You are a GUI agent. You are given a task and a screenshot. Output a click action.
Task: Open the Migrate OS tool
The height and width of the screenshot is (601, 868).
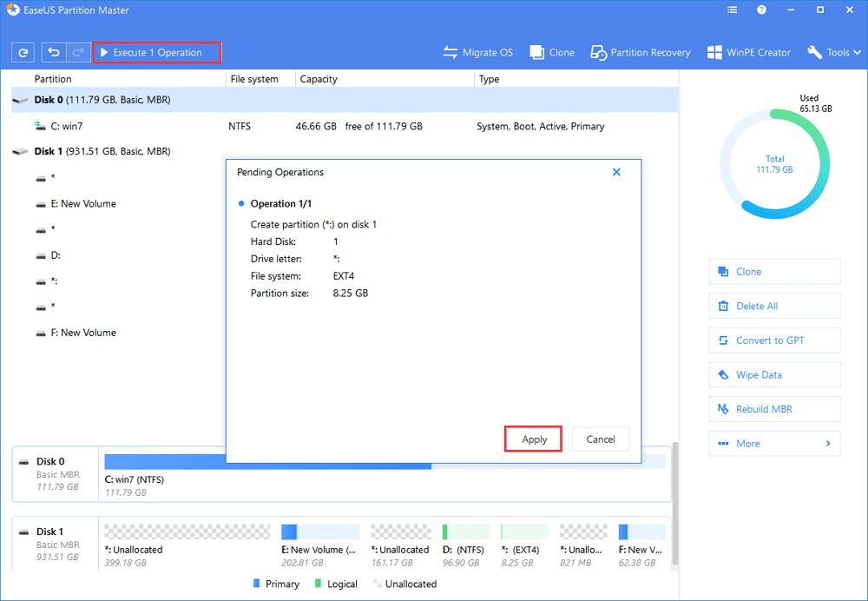(477, 53)
